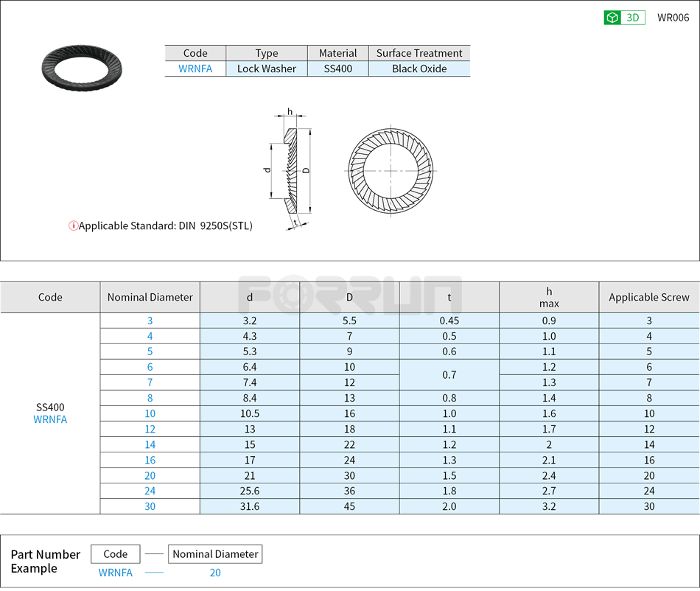This screenshot has height=591, width=700.
Task: Click the WRNFA link in Part Number Example
Action: pos(116,573)
